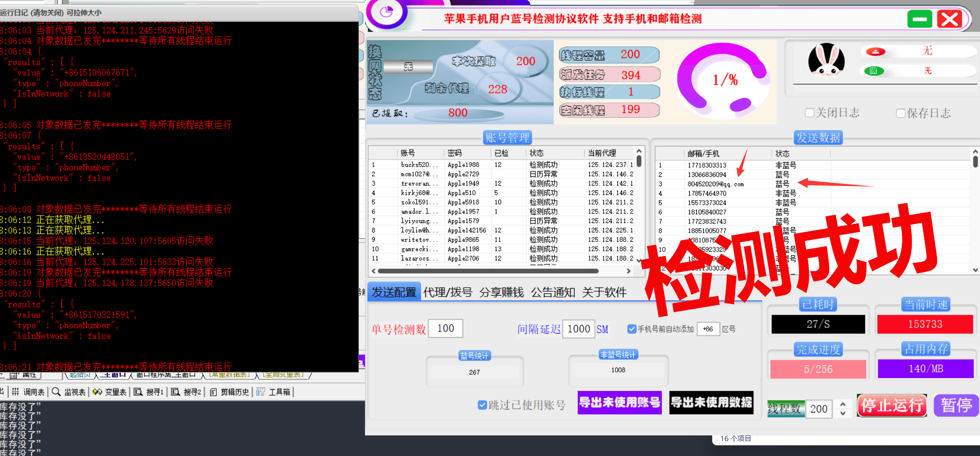This screenshot has width=980, height=456.
Task: Open the 公告通知 tab
Action: point(553,293)
